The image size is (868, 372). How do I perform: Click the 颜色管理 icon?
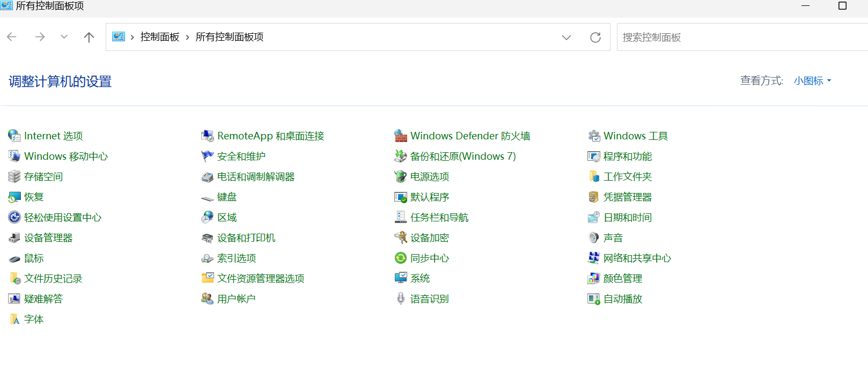click(x=594, y=278)
